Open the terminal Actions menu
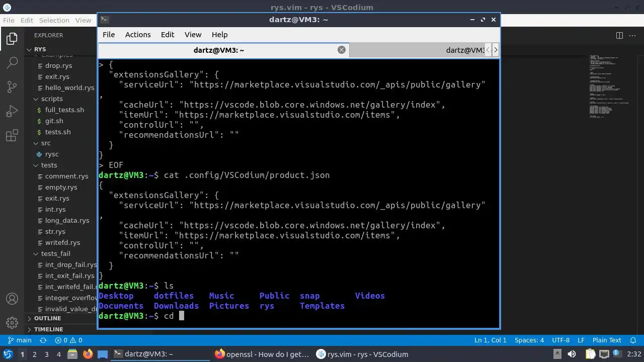 [138, 35]
